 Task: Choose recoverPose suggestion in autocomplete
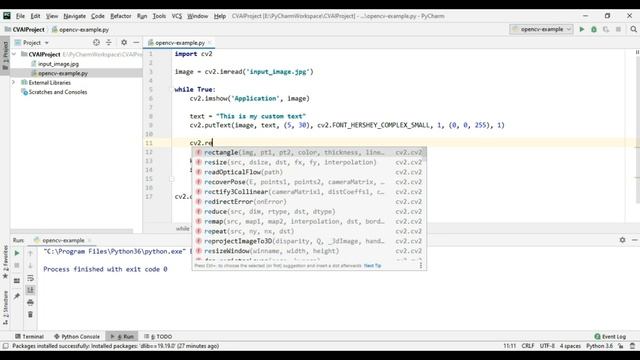point(309,182)
